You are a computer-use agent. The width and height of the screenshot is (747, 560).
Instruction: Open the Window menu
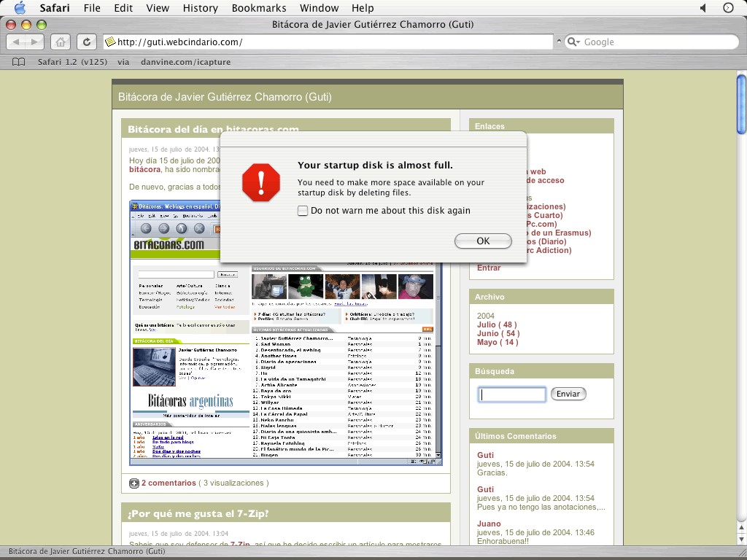coord(320,8)
